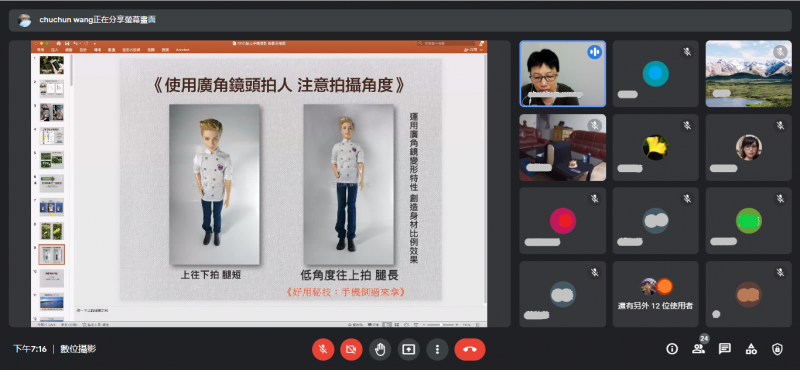Select the yellow flower avatar tile

pyautogui.click(x=656, y=147)
